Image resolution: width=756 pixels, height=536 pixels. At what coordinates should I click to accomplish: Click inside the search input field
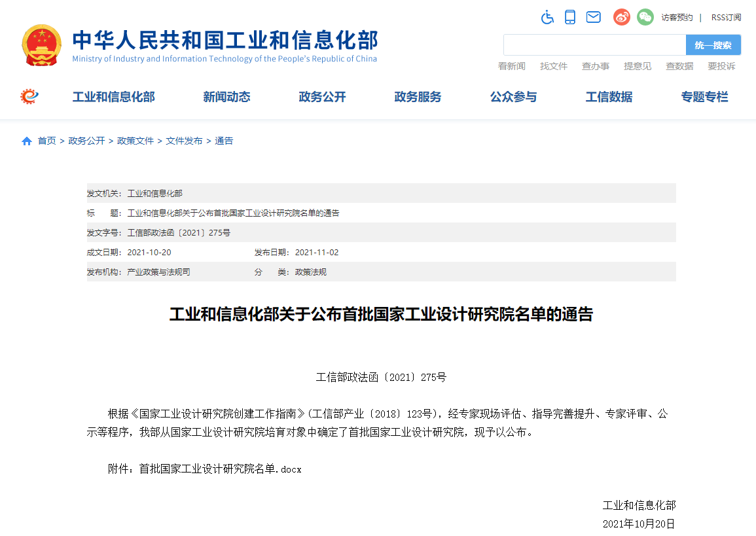click(592, 45)
